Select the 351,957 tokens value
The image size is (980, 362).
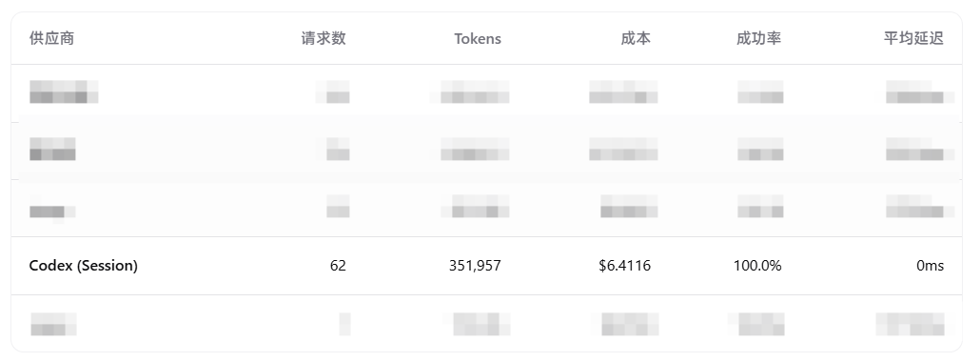click(475, 266)
